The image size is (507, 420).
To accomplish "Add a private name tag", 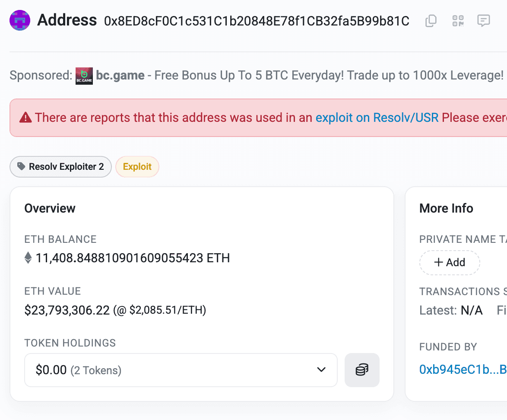I will tap(449, 262).
